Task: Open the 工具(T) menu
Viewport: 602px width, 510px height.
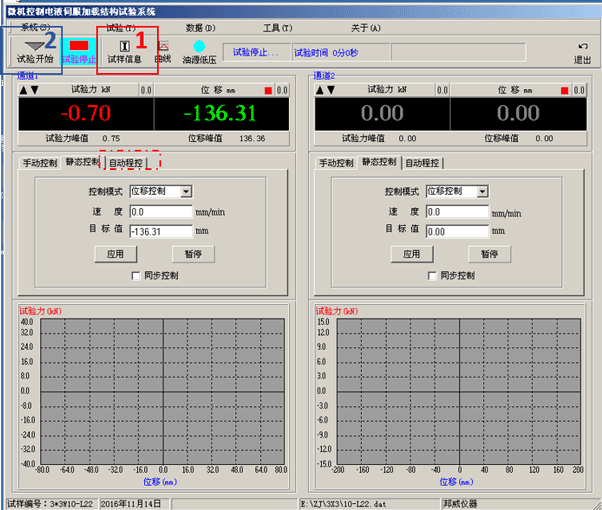Action: coord(278,28)
